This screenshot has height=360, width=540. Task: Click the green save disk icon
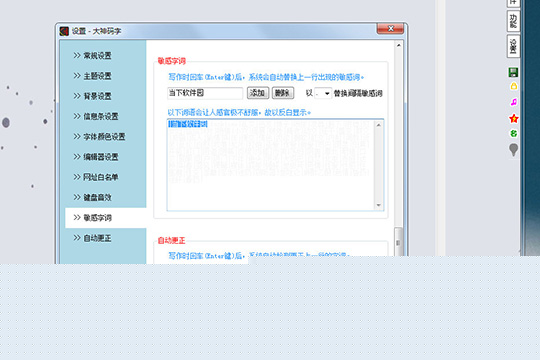(513, 72)
